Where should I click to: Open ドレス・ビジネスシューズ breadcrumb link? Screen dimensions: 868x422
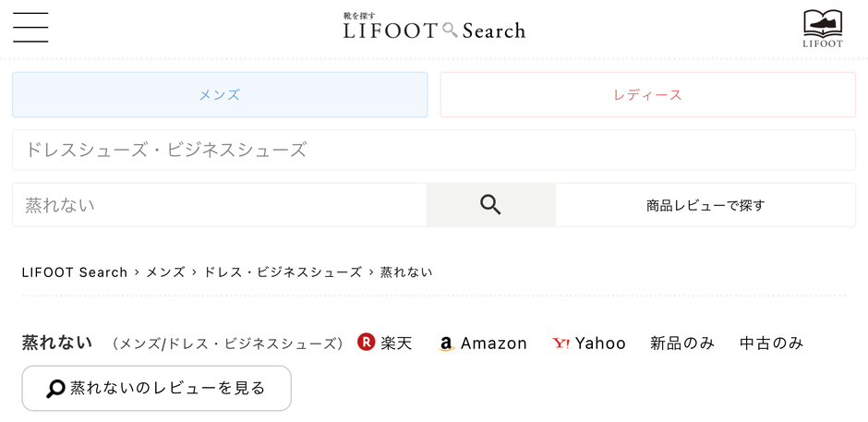tap(283, 272)
